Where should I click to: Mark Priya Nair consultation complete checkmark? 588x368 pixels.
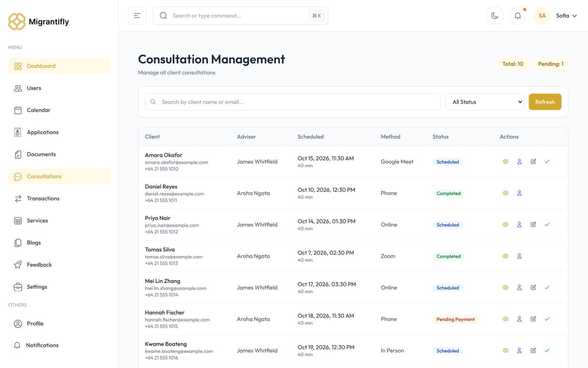point(547,224)
